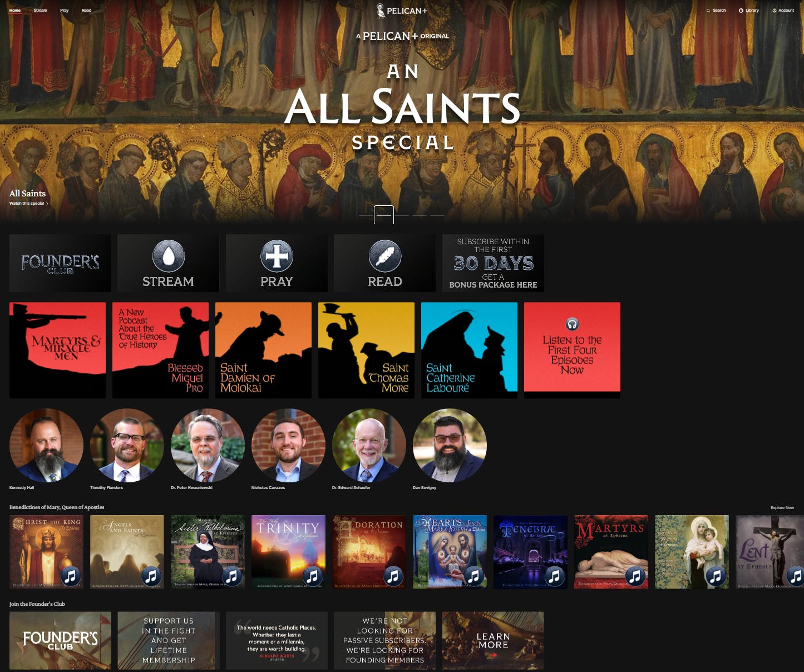Click the Pray cross icon tile
The height and width of the screenshot is (672, 804).
(277, 263)
